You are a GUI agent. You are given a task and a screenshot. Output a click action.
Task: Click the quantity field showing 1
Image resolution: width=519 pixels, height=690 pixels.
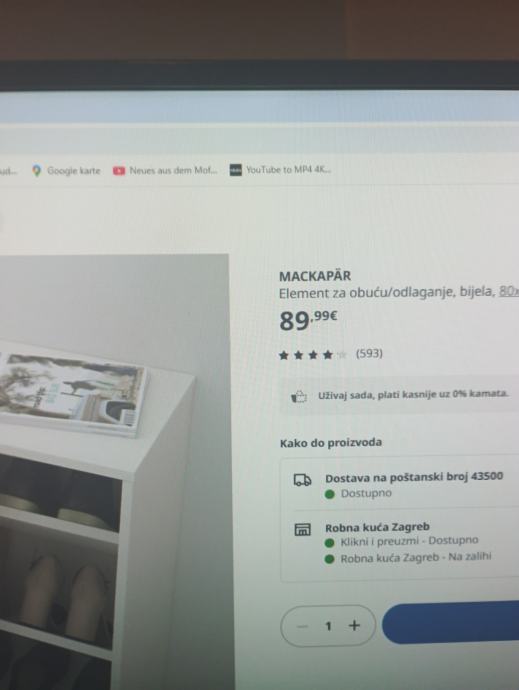click(x=328, y=626)
